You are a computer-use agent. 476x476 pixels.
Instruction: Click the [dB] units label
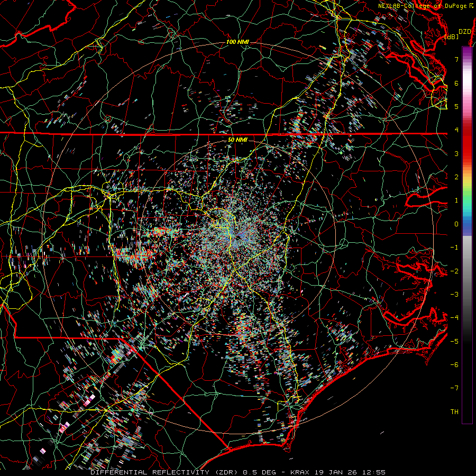click(452, 36)
